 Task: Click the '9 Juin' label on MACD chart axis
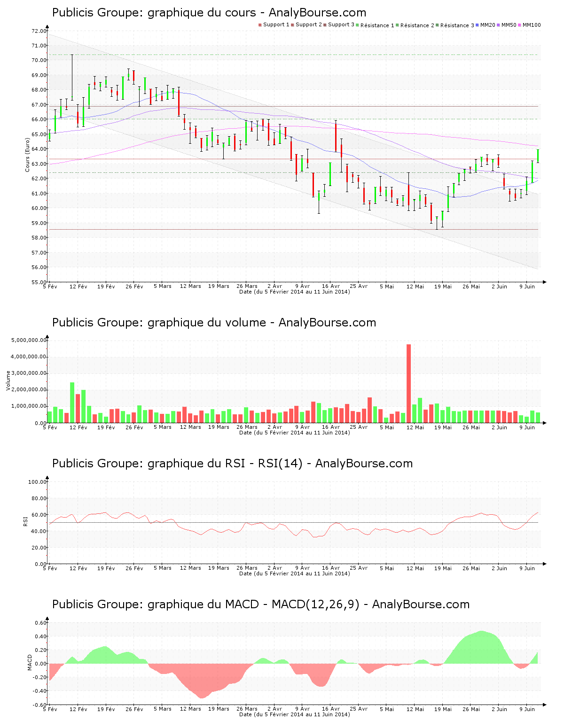pos(530,709)
